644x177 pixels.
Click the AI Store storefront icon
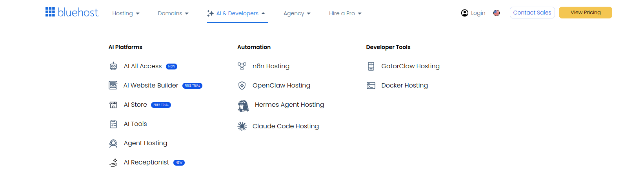point(113,105)
